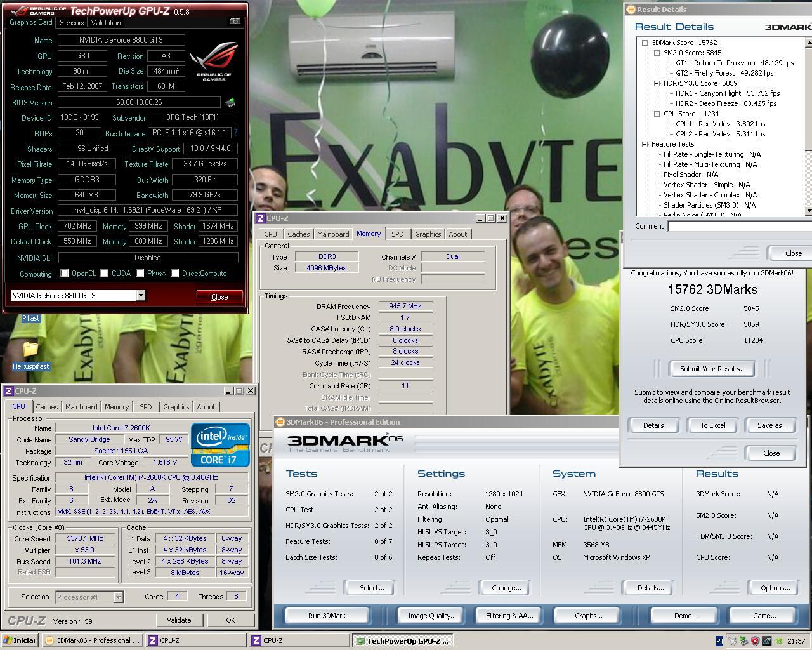Click the Z icon in CPU-Z processor window title

click(x=8, y=391)
